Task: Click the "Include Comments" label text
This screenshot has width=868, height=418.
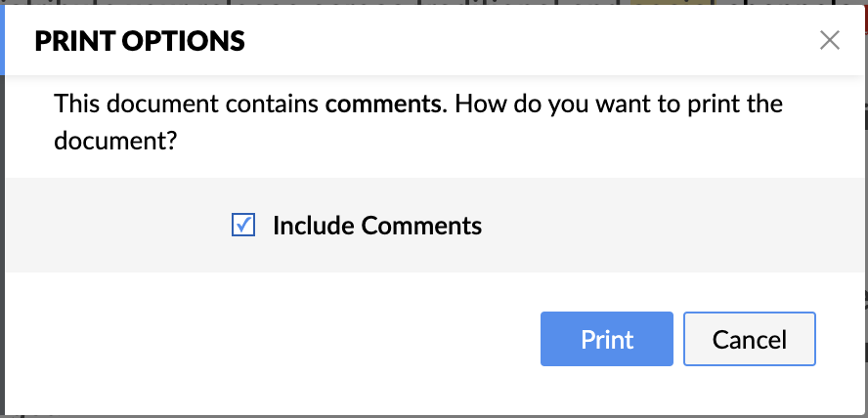Action: [376, 226]
